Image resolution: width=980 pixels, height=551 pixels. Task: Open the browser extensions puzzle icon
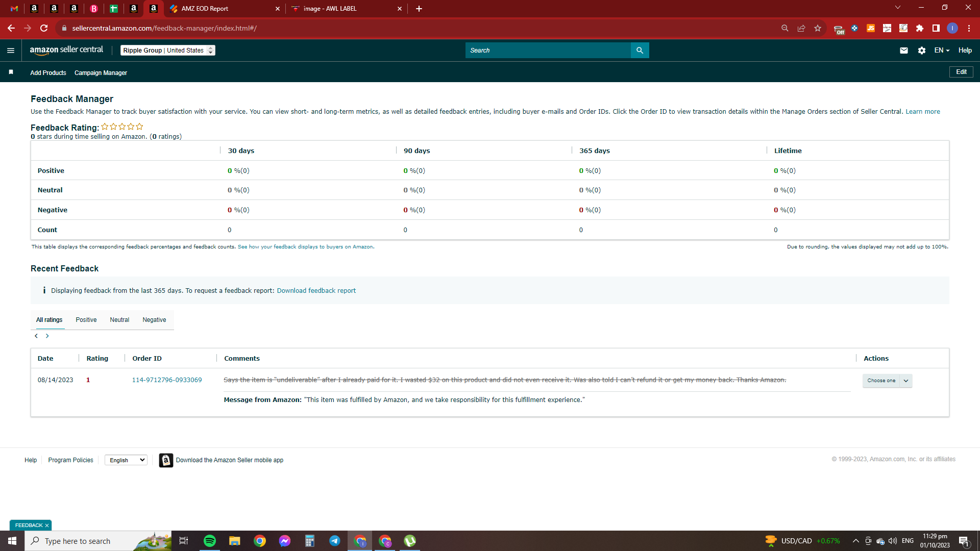919,28
